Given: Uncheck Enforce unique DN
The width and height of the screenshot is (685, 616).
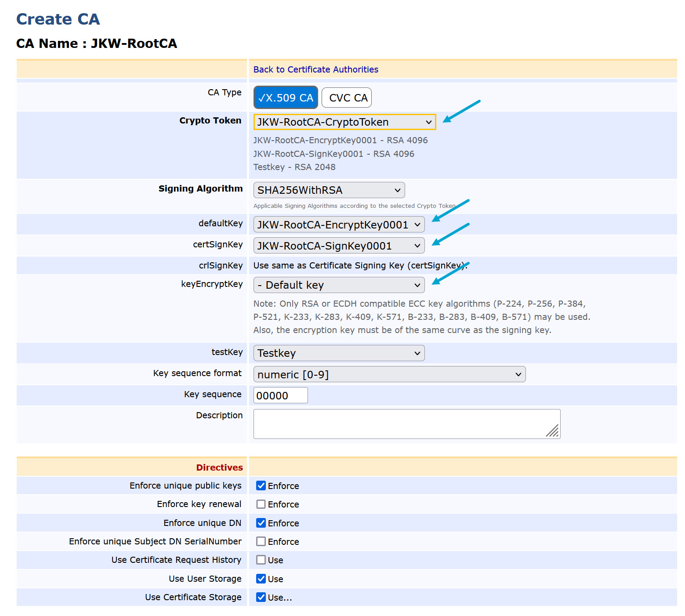Looking at the screenshot, I should [x=261, y=523].
